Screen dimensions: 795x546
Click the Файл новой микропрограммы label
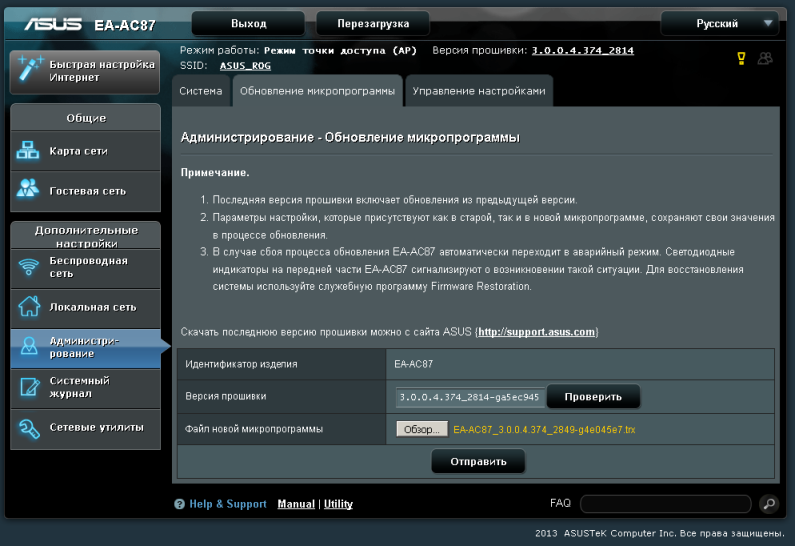(254, 429)
